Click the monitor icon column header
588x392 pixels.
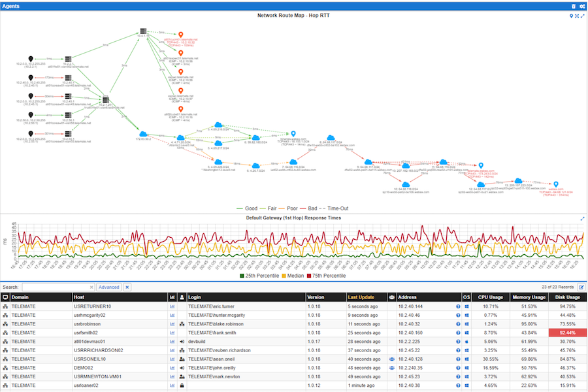click(x=5, y=297)
